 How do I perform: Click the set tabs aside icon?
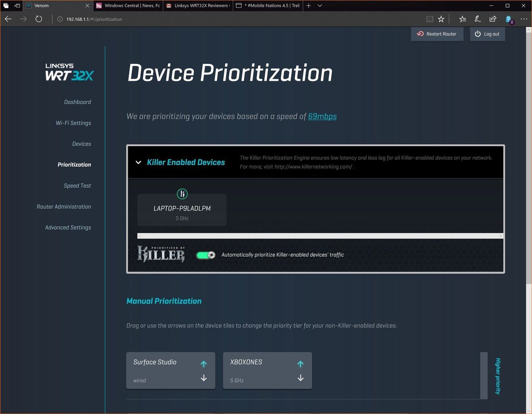click(x=17, y=6)
